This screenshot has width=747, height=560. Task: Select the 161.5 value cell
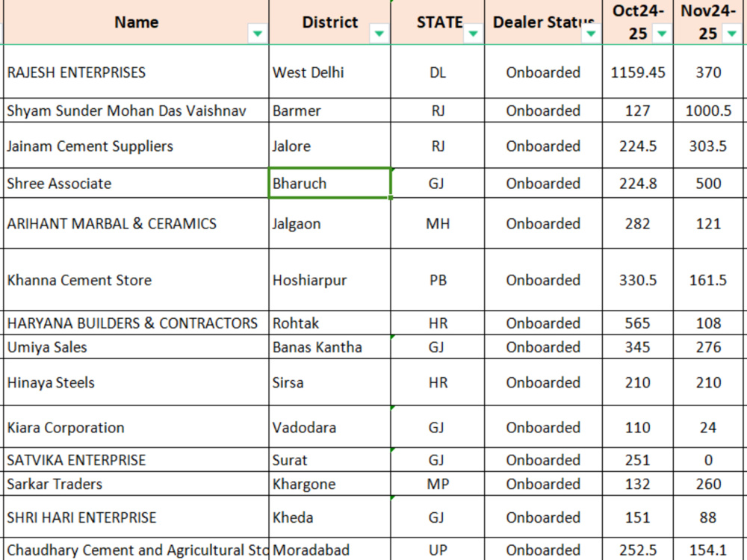pos(708,279)
